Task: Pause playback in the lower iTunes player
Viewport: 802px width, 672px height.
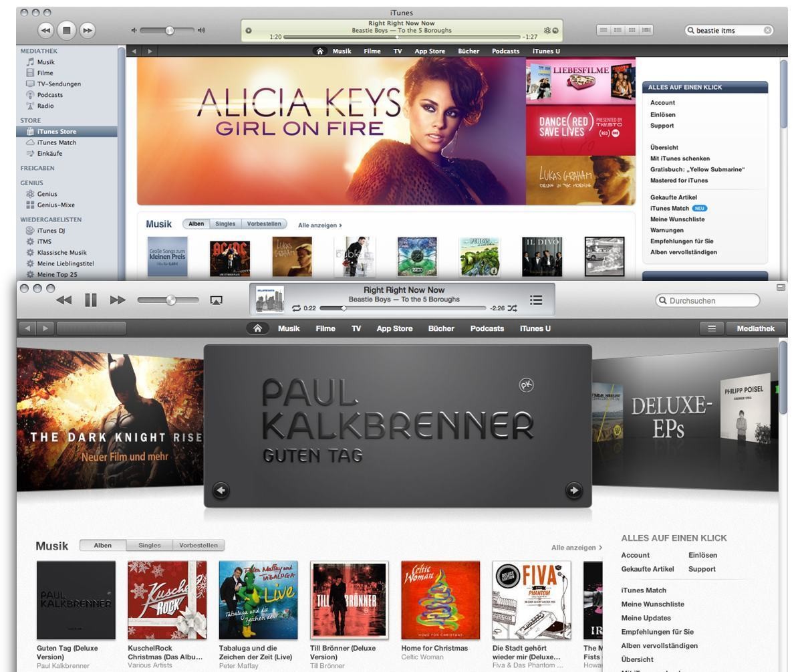Action: (x=91, y=300)
